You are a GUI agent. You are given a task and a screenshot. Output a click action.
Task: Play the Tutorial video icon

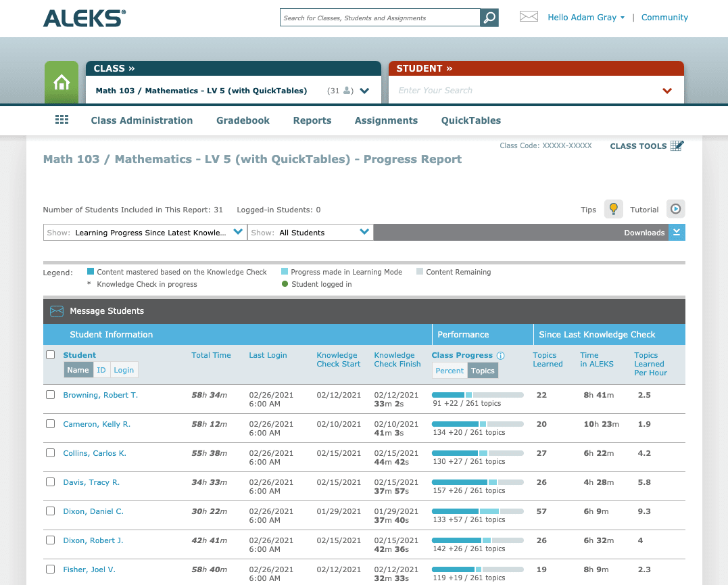click(x=675, y=209)
